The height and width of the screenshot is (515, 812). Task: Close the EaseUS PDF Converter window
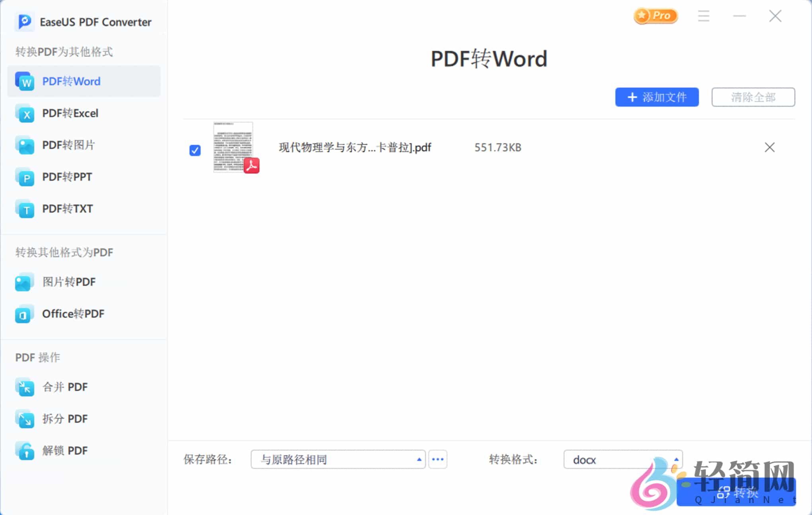coord(775,16)
